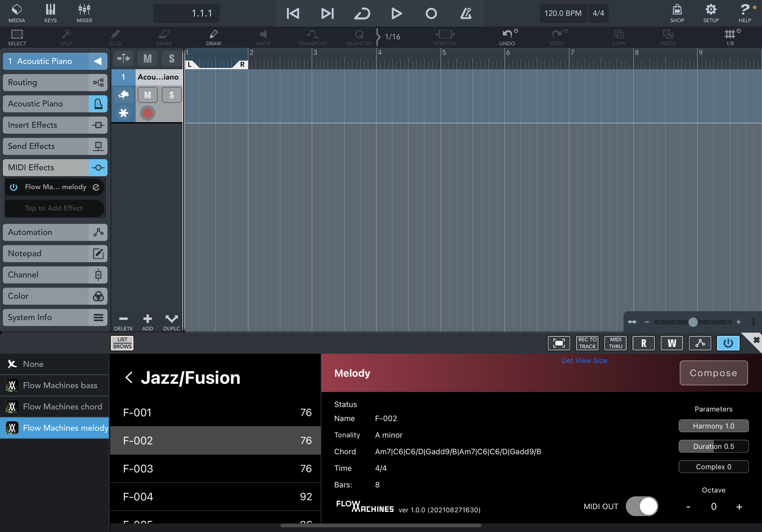
Task: Toggle global Mute in track list header
Action: click(x=148, y=58)
